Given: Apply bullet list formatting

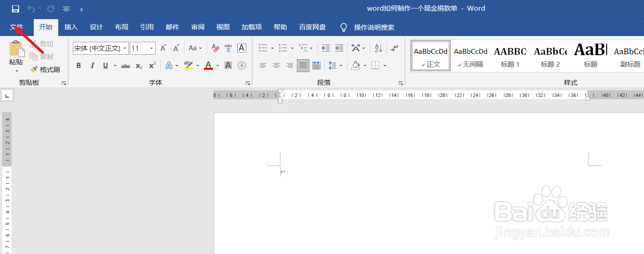Looking at the screenshot, I should click(x=263, y=48).
